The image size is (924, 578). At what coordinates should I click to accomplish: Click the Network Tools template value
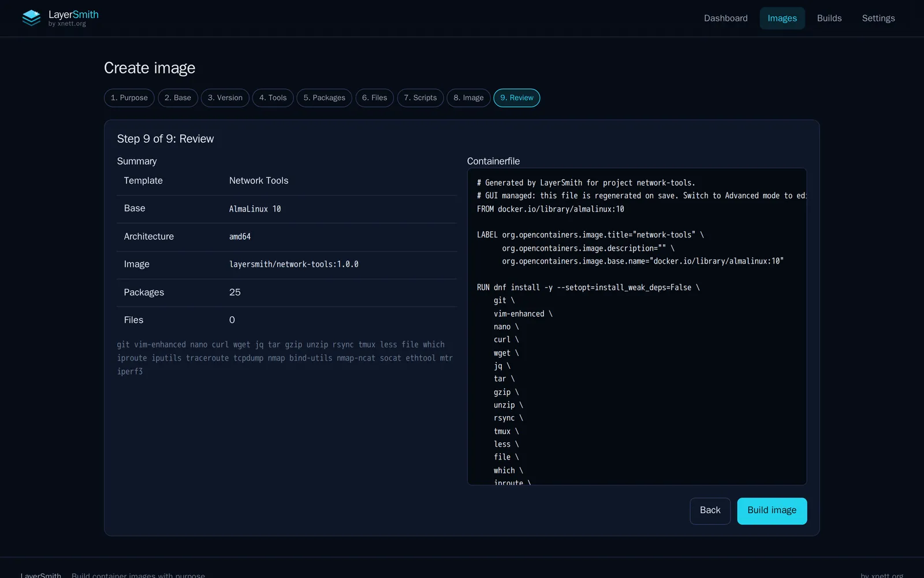click(x=259, y=181)
